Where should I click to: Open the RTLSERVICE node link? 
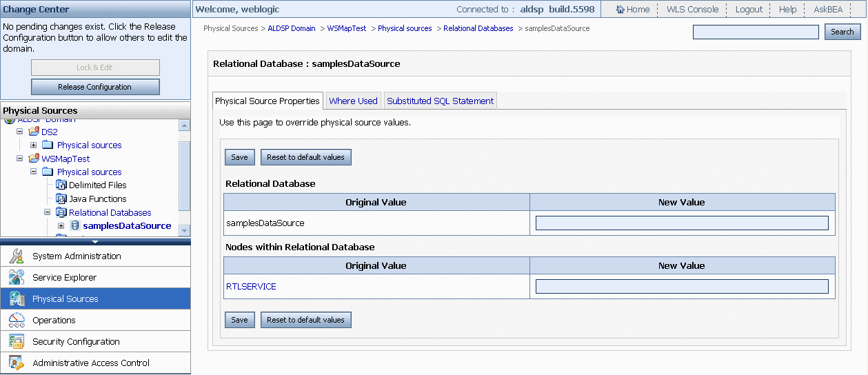pyautogui.click(x=251, y=286)
